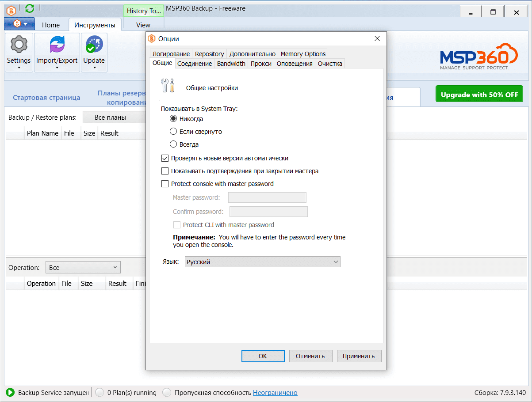The image size is (532, 402).
Task: Open the Все планы plans filter dropdown
Action: (115, 118)
